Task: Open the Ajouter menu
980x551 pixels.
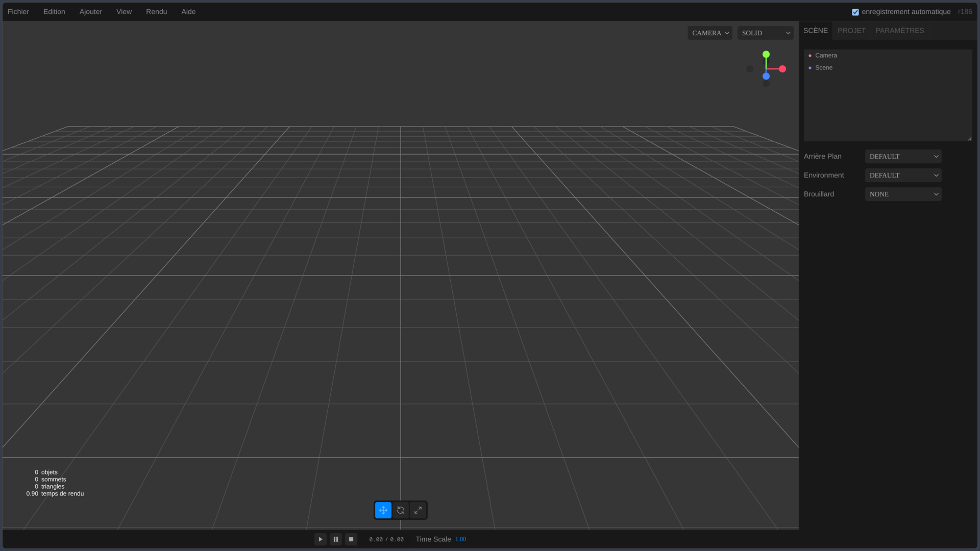Action: coord(91,12)
